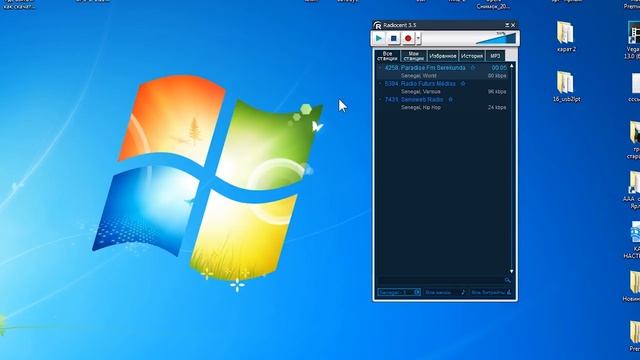This screenshot has height=360, width=640.
Task: Select the карат 2 desktop folder
Action: [566, 36]
